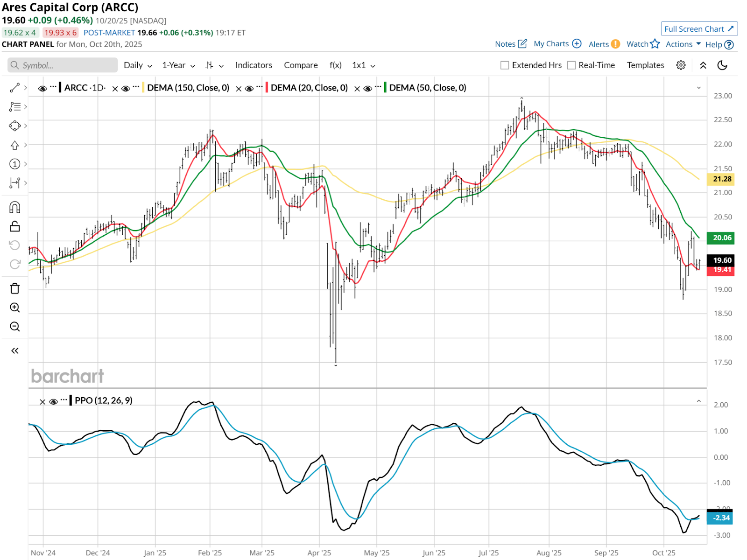Zoom out of the chart
This screenshot has width=747, height=560.
15,327
